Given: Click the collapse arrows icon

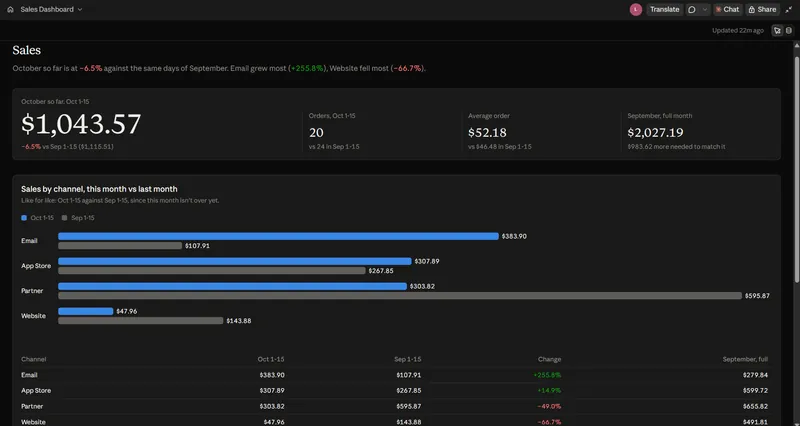Looking at the screenshot, I should (x=789, y=9).
